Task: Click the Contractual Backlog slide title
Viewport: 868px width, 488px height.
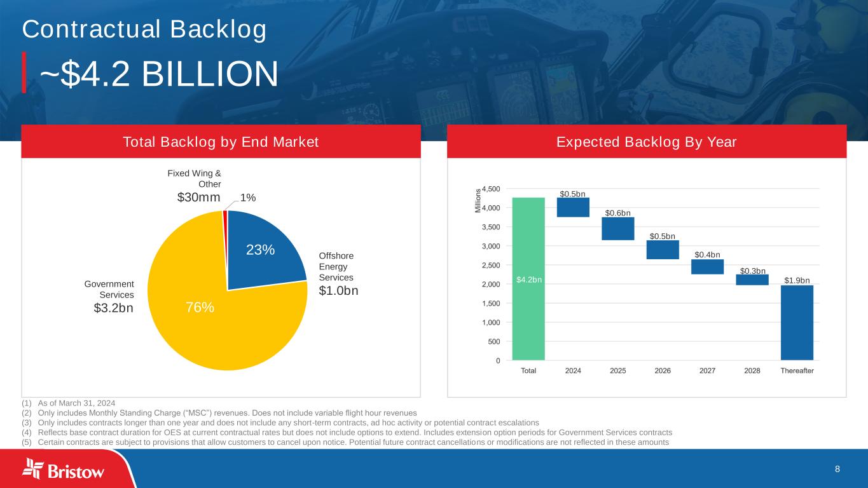Action: tap(144, 29)
